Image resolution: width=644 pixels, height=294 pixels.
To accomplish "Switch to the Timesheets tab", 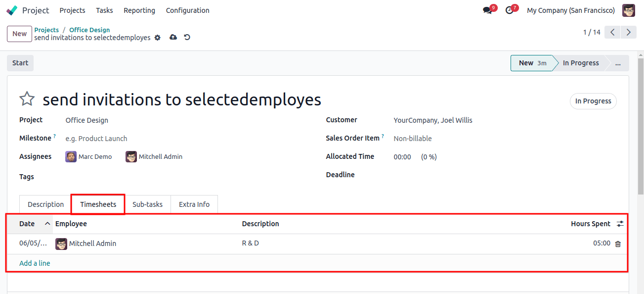I will (98, 204).
